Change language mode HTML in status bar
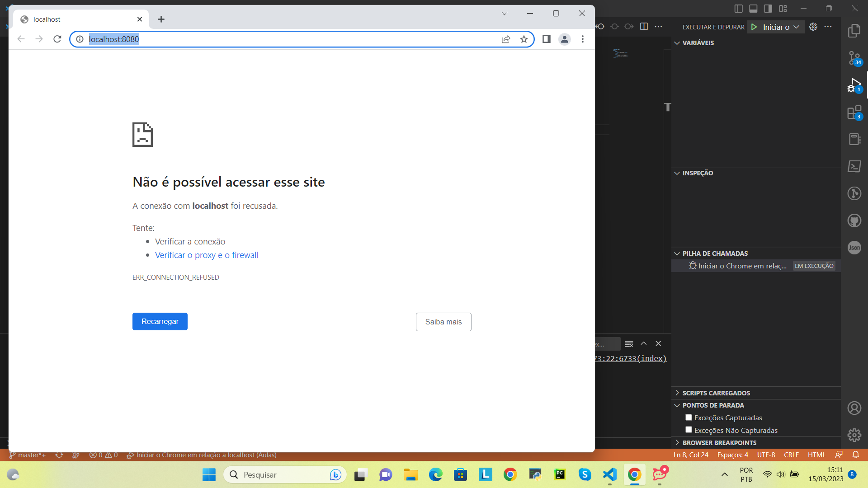This screenshot has width=868, height=488. (x=816, y=455)
